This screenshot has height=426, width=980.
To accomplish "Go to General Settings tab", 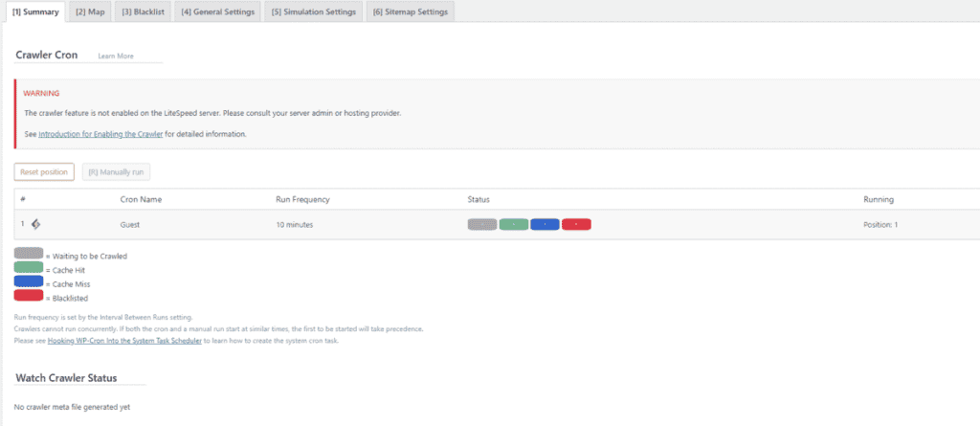I will click(x=217, y=11).
